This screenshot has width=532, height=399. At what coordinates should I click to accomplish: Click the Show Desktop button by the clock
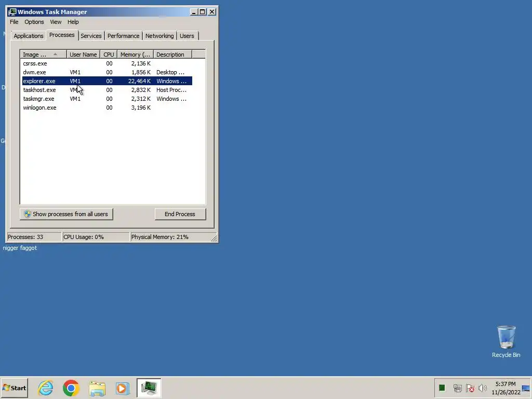coord(526,388)
